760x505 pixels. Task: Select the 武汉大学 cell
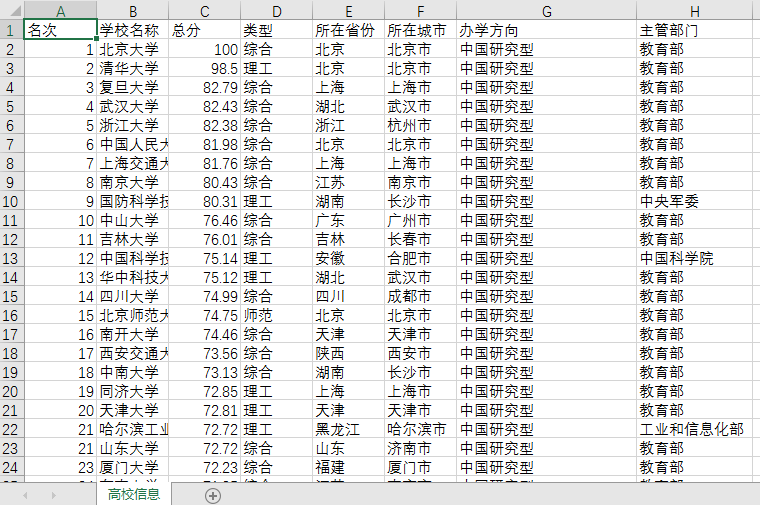133,106
